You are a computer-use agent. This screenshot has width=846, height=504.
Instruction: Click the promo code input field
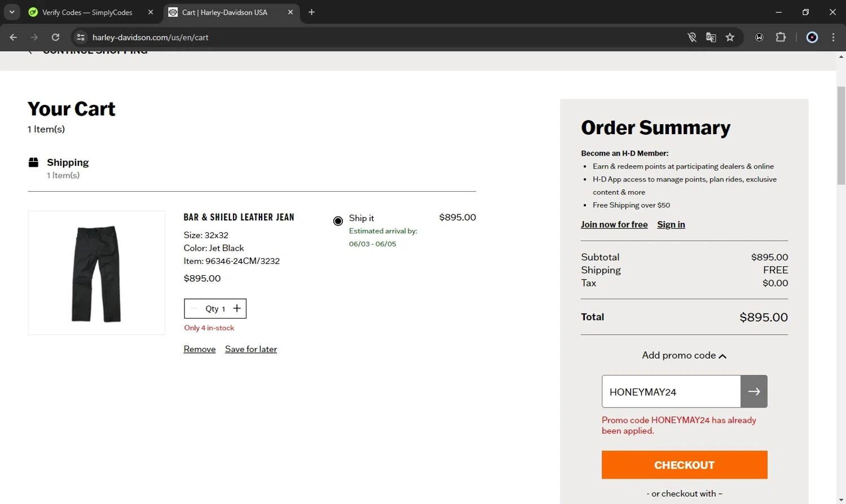point(671,391)
